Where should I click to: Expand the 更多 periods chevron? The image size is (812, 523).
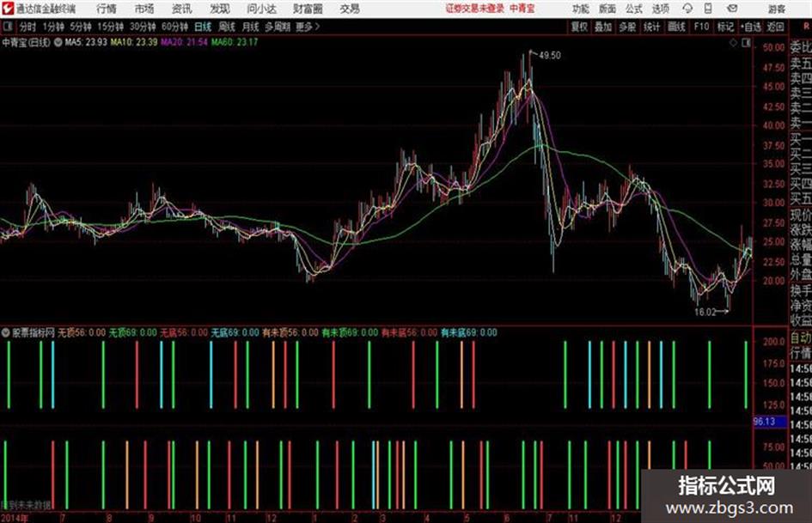click(308, 27)
